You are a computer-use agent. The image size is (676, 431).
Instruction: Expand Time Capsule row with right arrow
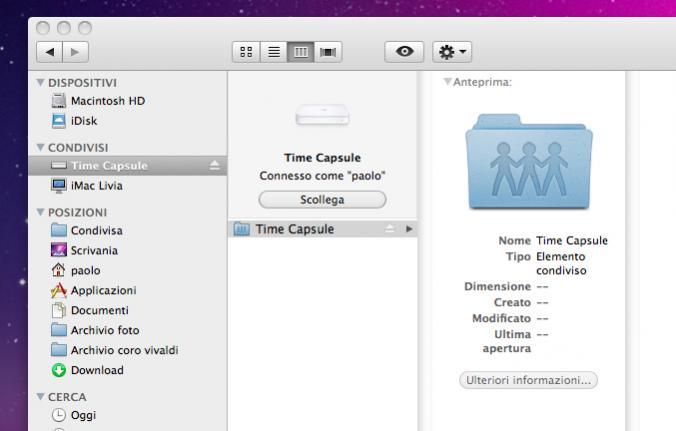click(x=409, y=229)
